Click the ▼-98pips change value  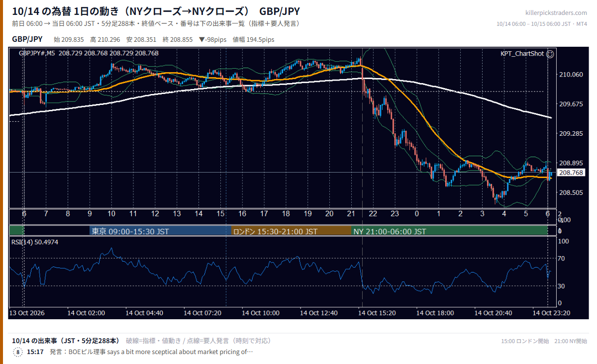213,40
